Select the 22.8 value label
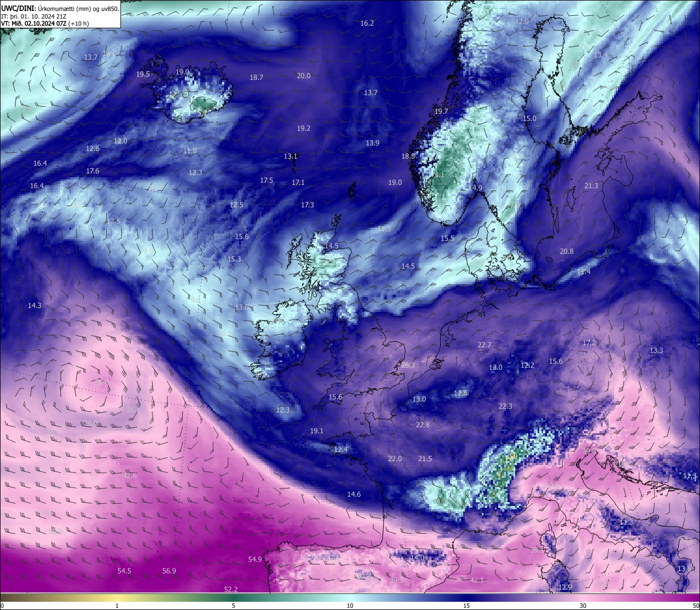This screenshot has width=700, height=610. point(423,425)
